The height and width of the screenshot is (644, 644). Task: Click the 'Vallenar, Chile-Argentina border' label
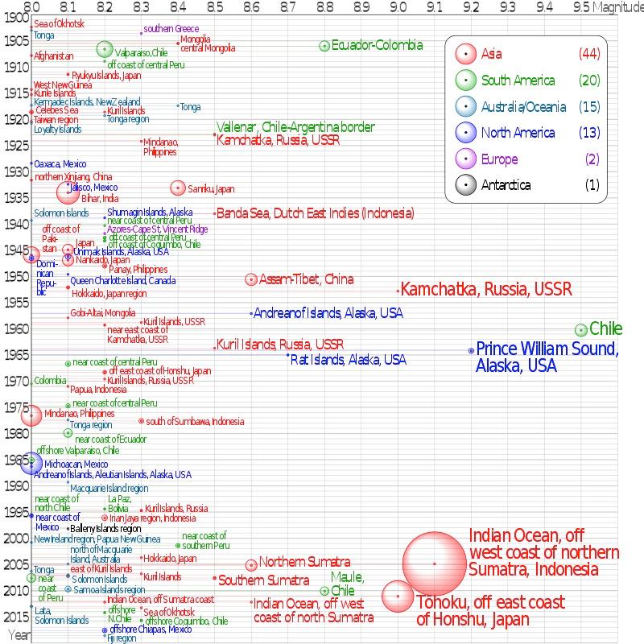pyautogui.click(x=295, y=127)
